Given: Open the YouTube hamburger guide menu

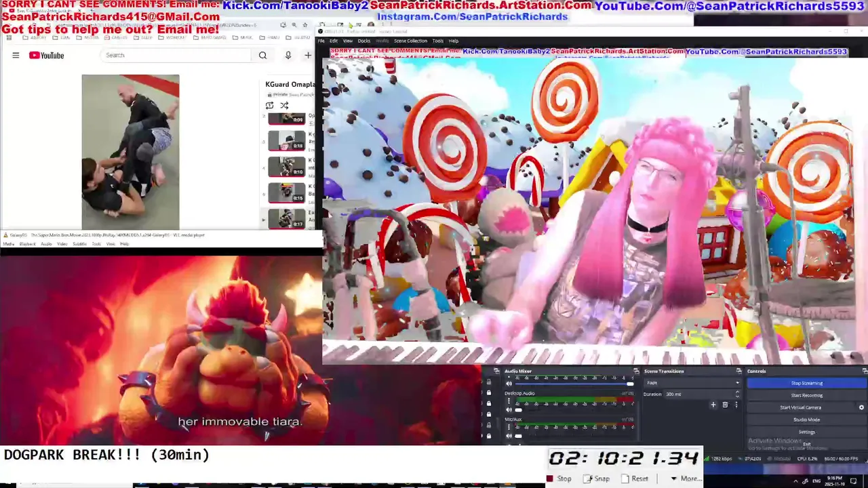Looking at the screenshot, I should click(x=16, y=56).
